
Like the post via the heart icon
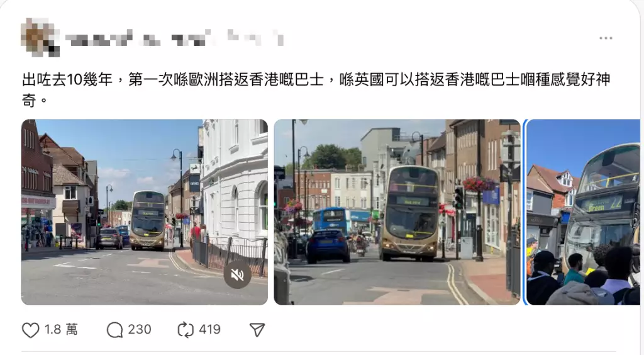pyautogui.click(x=30, y=330)
